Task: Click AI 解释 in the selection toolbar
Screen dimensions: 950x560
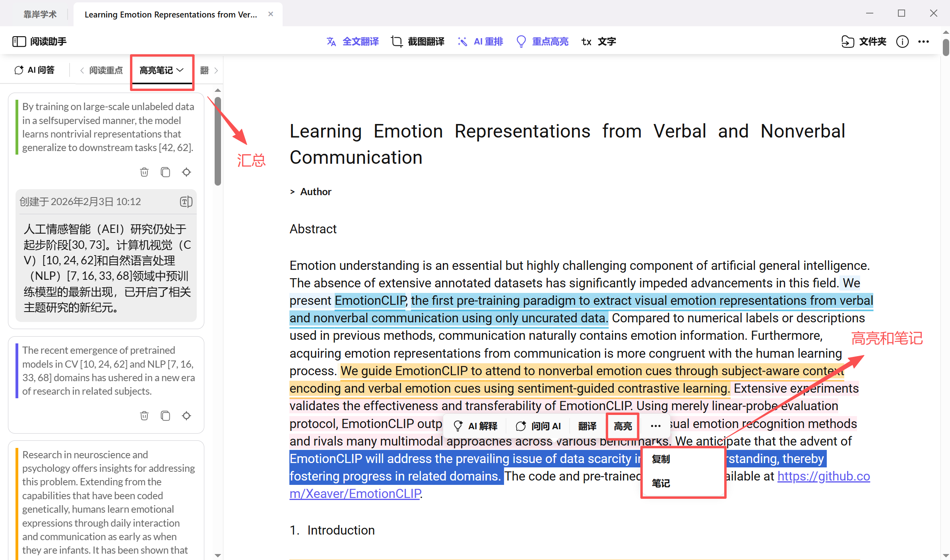Action: click(x=475, y=426)
